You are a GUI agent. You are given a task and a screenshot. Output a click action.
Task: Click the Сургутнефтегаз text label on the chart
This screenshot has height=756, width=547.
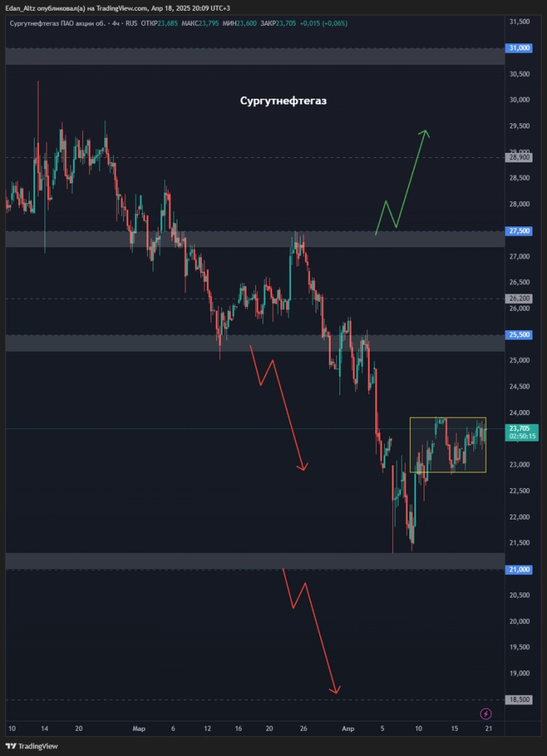click(x=283, y=101)
